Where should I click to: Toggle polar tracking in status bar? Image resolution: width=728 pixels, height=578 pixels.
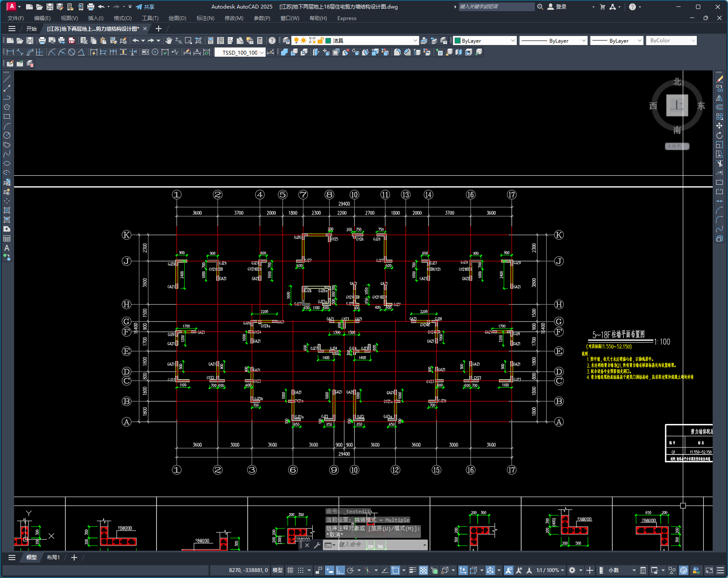[x=351, y=570]
